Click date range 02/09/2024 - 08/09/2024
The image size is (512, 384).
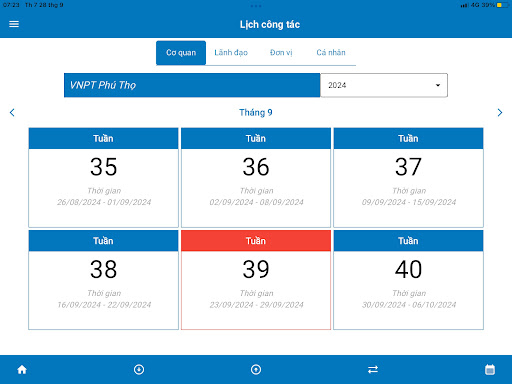point(256,202)
